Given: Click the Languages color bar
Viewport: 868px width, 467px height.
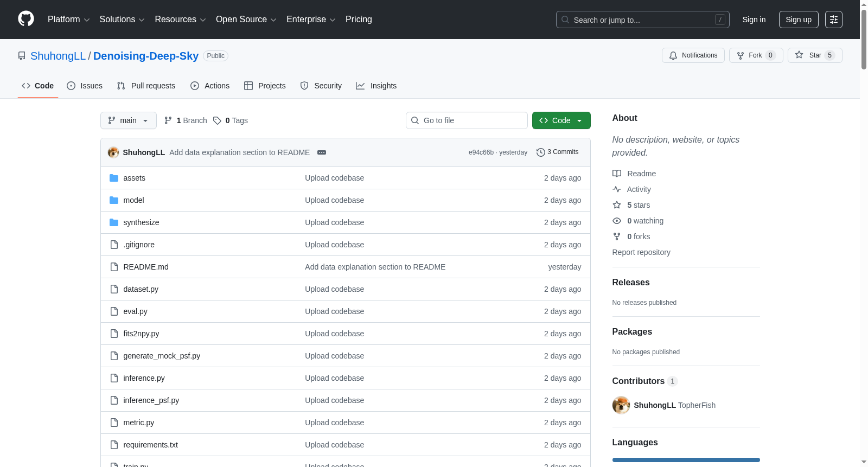Looking at the screenshot, I should tap(686, 460).
